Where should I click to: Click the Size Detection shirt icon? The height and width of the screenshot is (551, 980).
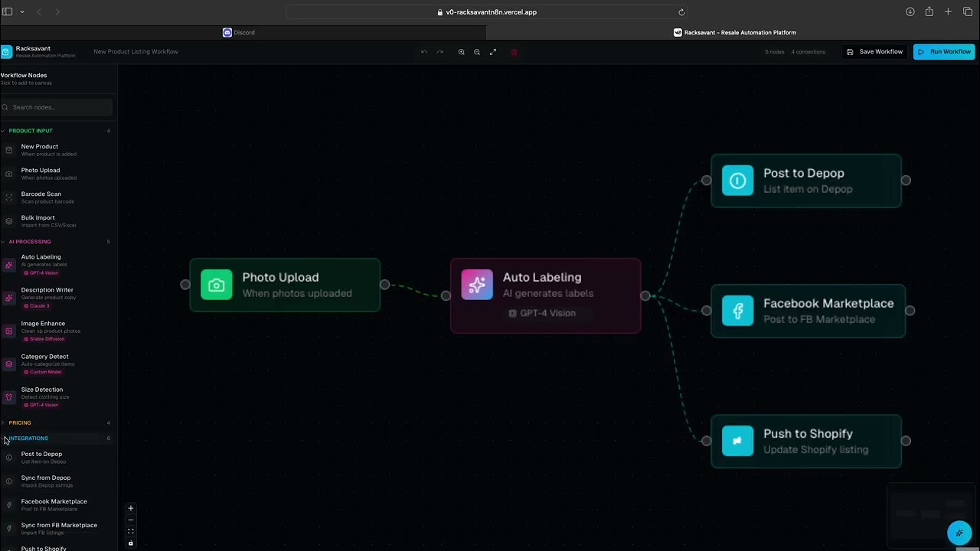click(9, 397)
